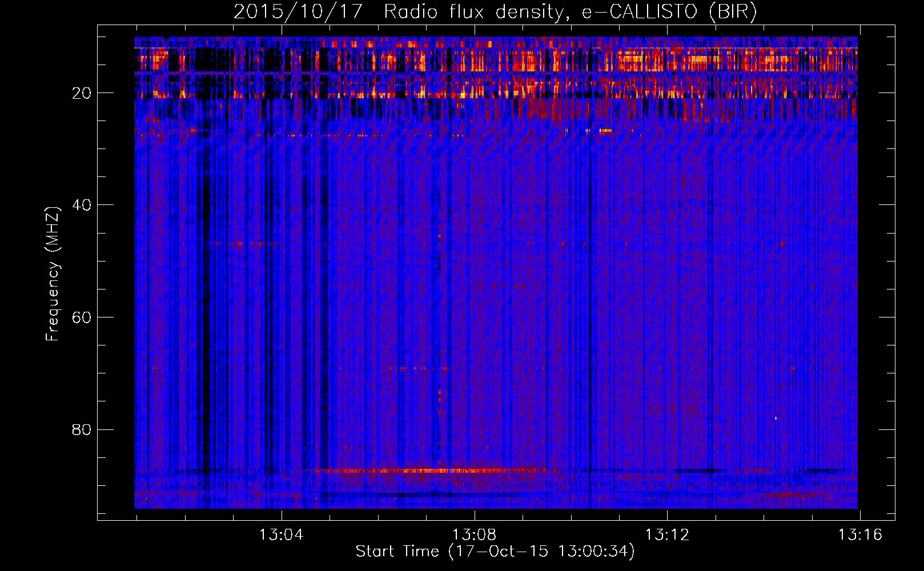Click the 'Frequency (MHZ)' y-axis label
Image resolution: width=924 pixels, height=571 pixels.
click(x=52, y=274)
